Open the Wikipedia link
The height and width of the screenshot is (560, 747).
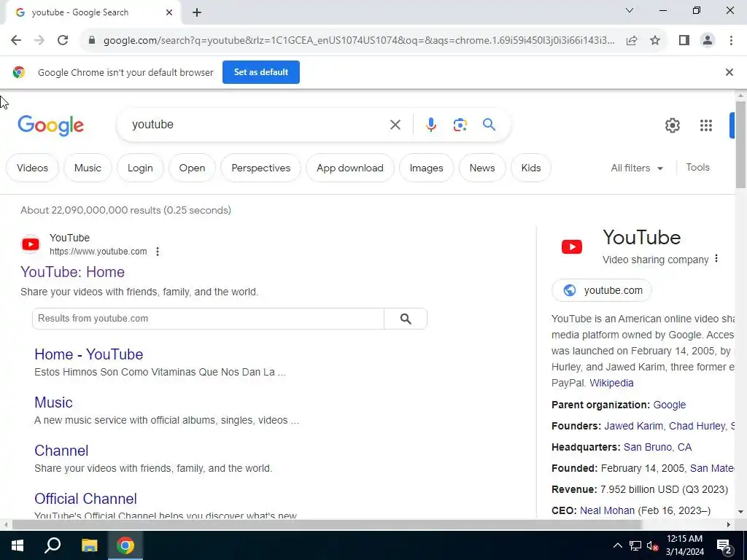[611, 383]
